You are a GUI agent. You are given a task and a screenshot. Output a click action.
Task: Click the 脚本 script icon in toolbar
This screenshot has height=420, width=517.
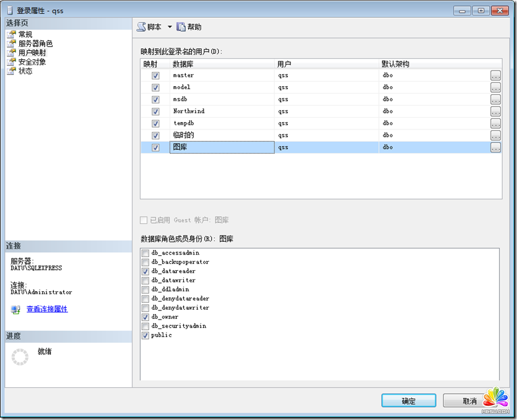tap(141, 27)
